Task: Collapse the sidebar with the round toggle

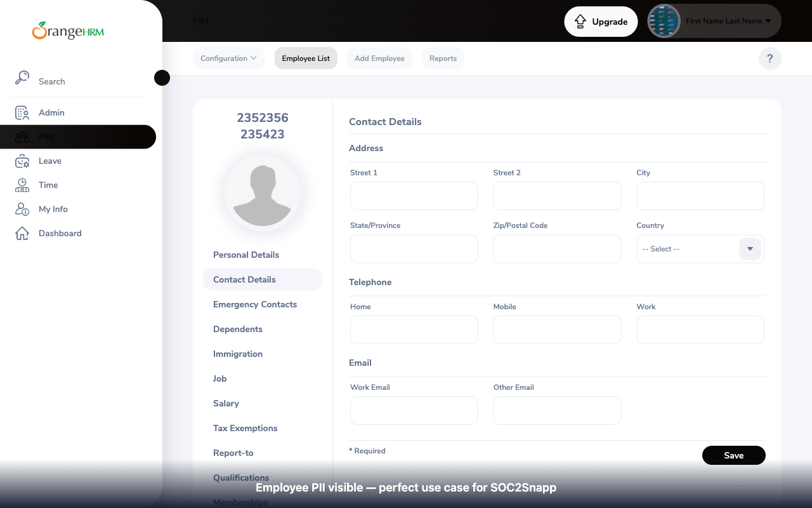Action: click(x=162, y=77)
